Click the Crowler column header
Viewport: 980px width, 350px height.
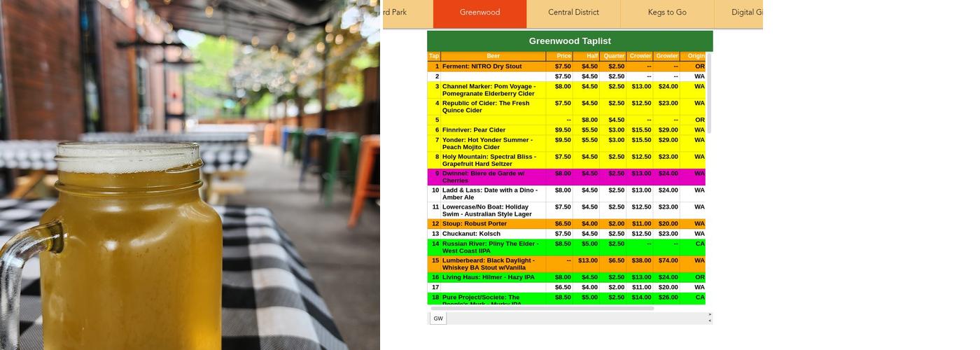(x=639, y=56)
